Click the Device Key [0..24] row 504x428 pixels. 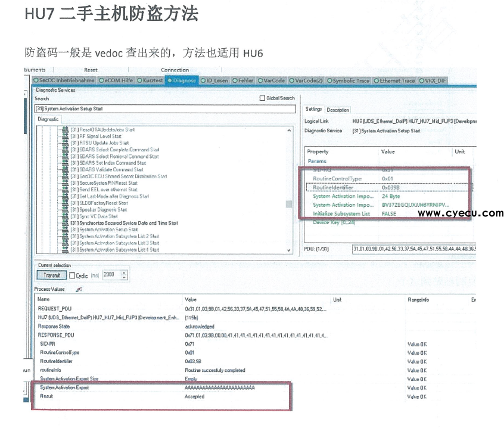coord(389,222)
